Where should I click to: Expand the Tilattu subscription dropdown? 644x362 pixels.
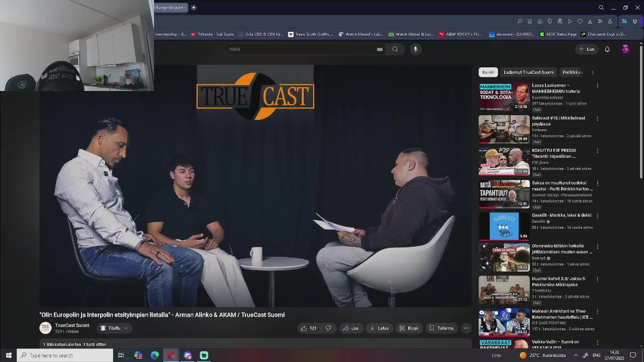pos(114,328)
